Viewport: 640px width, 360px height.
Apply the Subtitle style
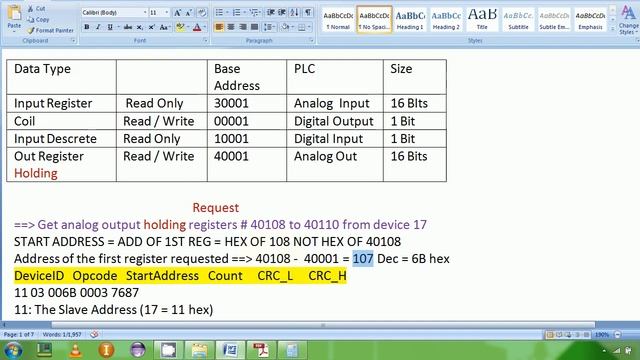pyautogui.click(x=518, y=20)
